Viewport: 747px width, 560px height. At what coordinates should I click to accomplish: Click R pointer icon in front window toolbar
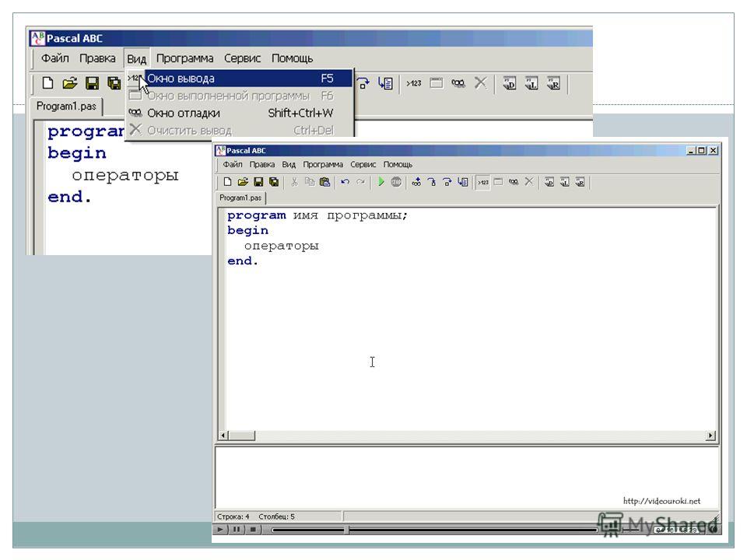pyautogui.click(x=580, y=182)
